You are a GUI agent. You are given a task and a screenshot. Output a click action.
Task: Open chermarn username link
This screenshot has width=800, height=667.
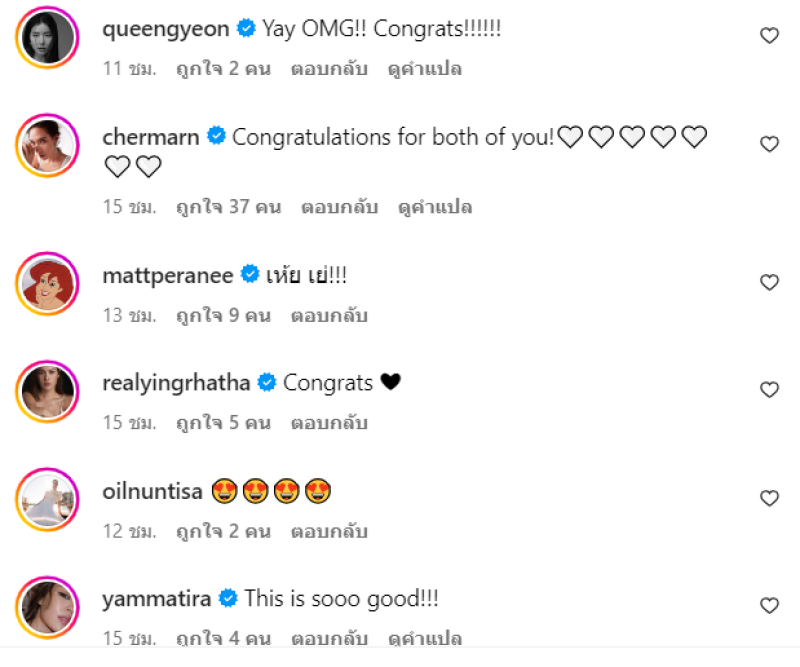point(151,137)
